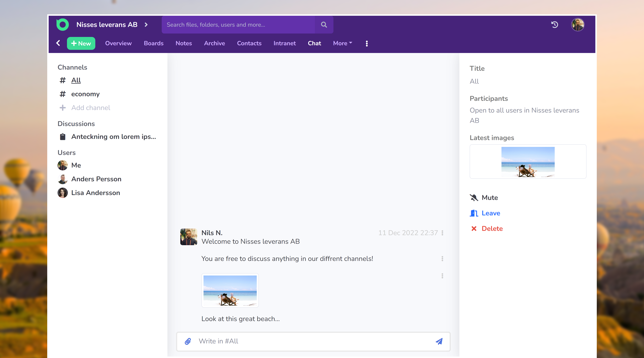The height and width of the screenshot is (358, 644).
Task: Select the Chat tab
Action: (x=314, y=43)
